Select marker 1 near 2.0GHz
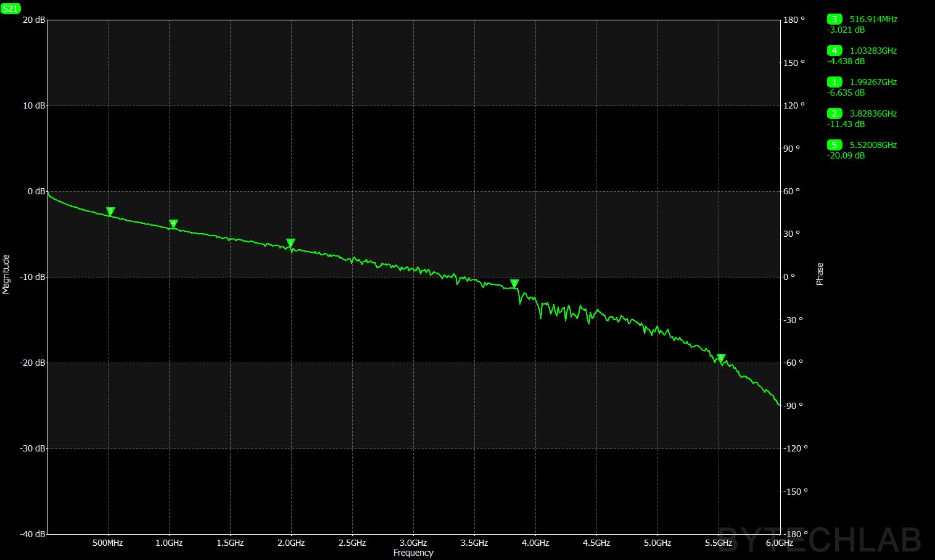Image resolution: width=935 pixels, height=560 pixels. point(290,243)
